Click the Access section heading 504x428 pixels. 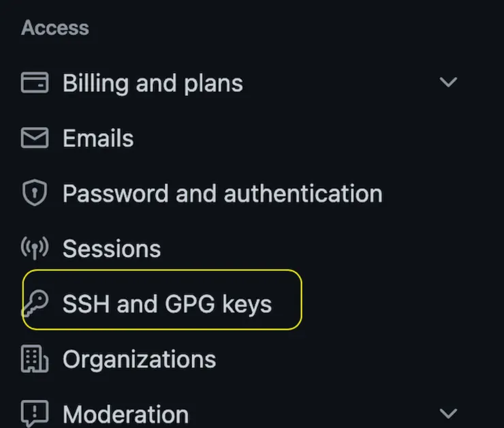click(x=54, y=28)
